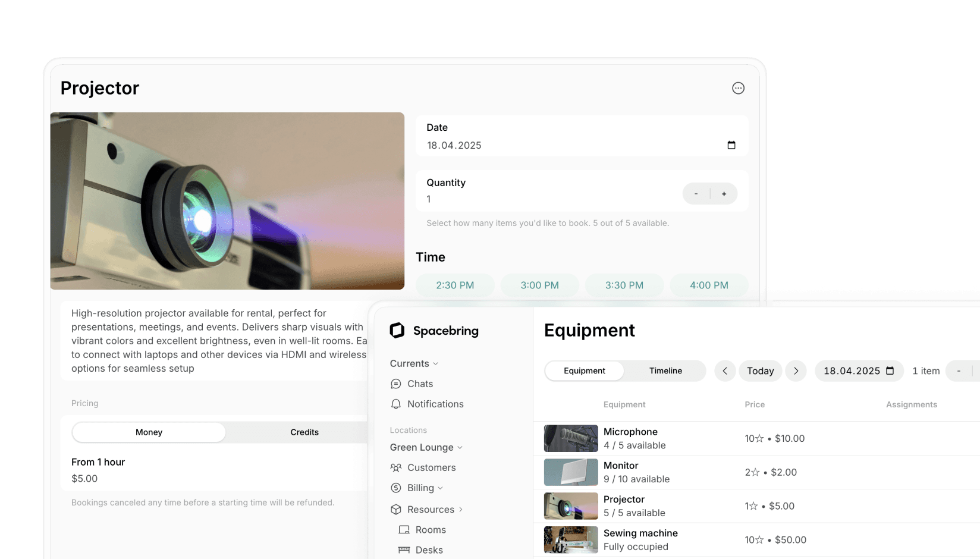Open Resources in the sidebar
This screenshot has height=559, width=980.
pyautogui.click(x=430, y=509)
